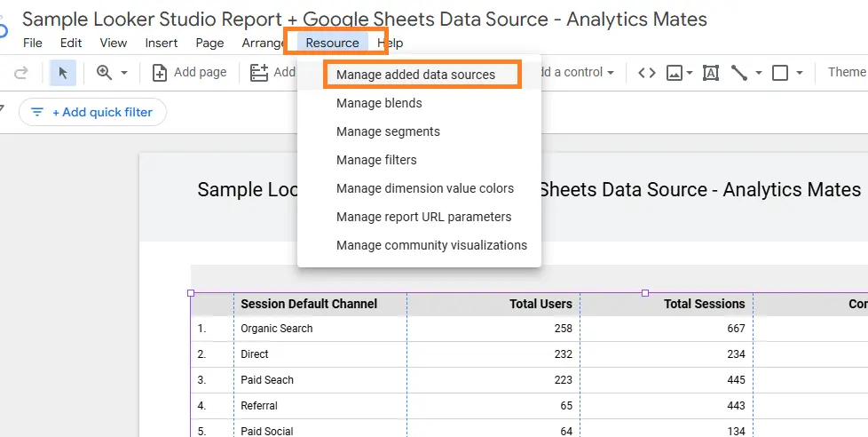Screen dimensions: 868x437
Task: Expand the image insert dropdown arrow
Action: point(690,73)
